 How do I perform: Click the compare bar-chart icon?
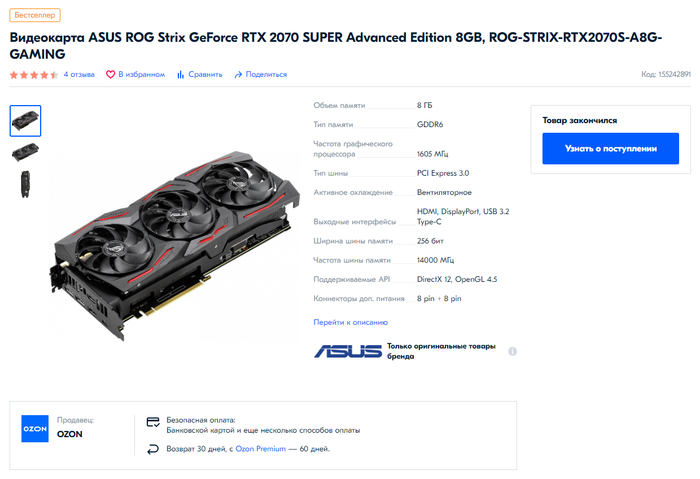(x=180, y=75)
